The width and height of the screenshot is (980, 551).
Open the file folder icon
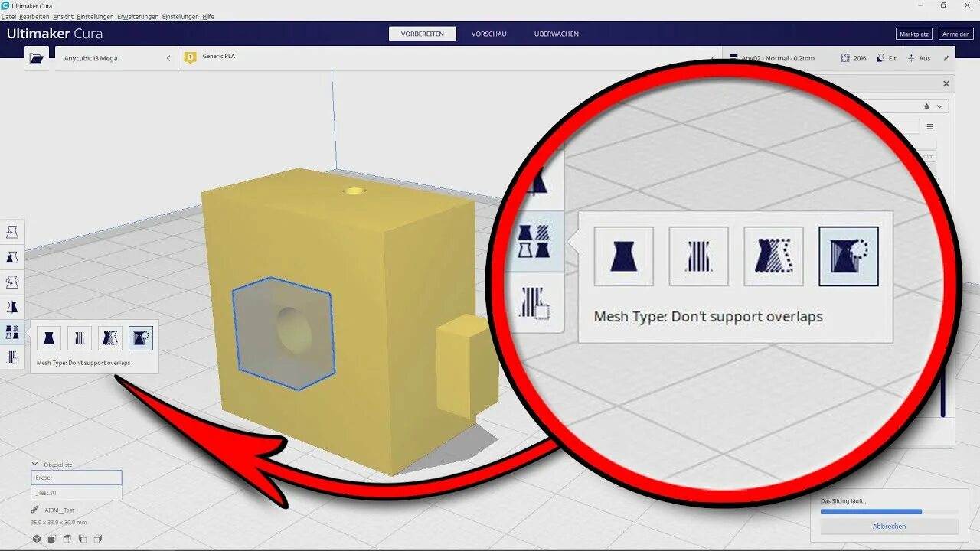(36, 58)
